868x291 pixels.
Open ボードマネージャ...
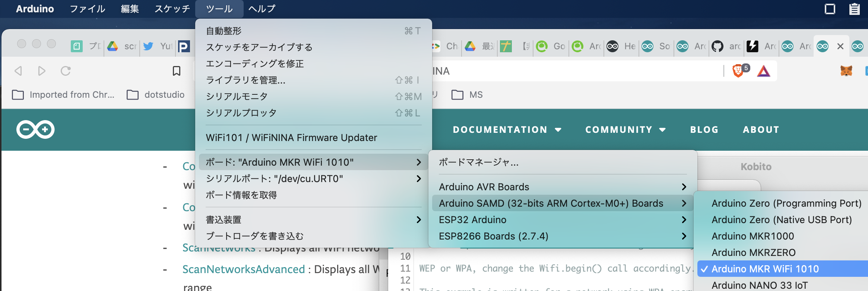pyautogui.click(x=563, y=162)
